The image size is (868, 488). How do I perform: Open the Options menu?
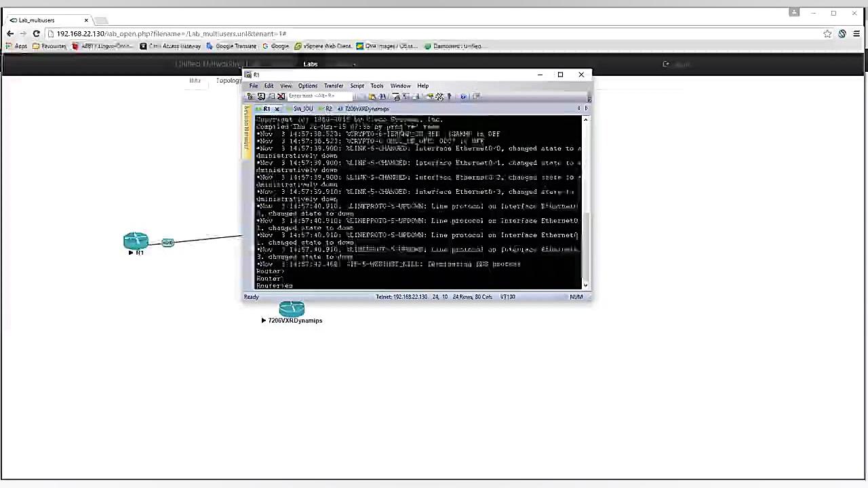point(307,86)
